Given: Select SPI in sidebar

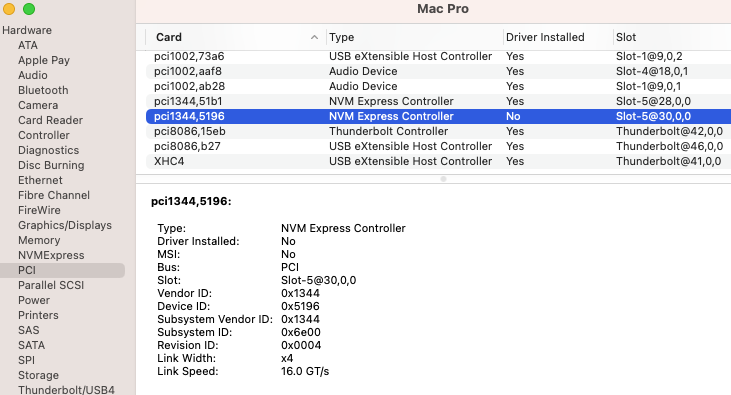Looking at the screenshot, I should click(26, 360).
